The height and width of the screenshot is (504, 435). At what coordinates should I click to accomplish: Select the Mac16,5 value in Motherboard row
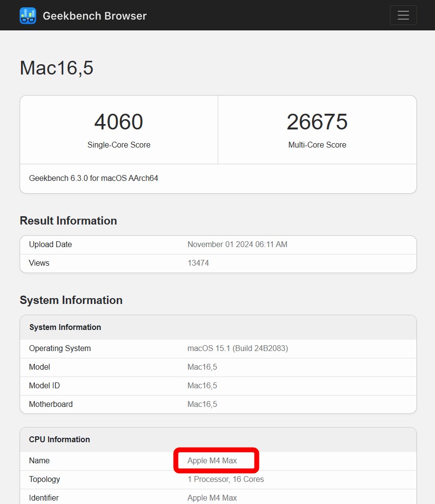(x=202, y=404)
